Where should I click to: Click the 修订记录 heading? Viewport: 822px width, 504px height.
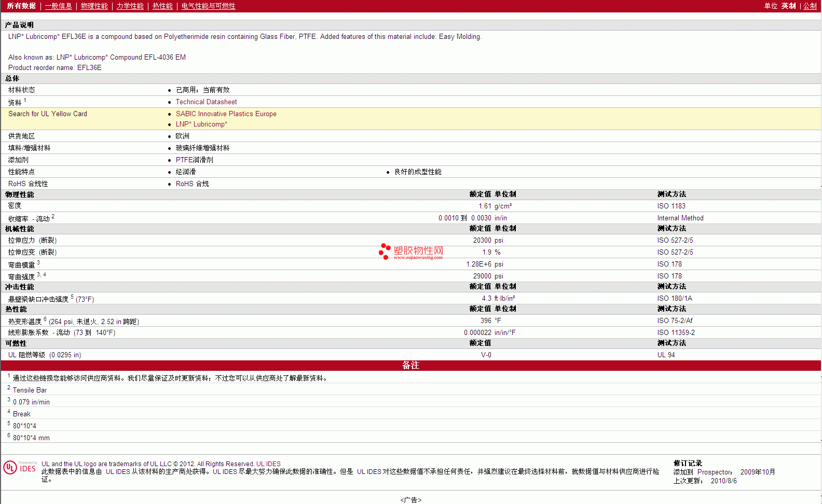point(688,464)
